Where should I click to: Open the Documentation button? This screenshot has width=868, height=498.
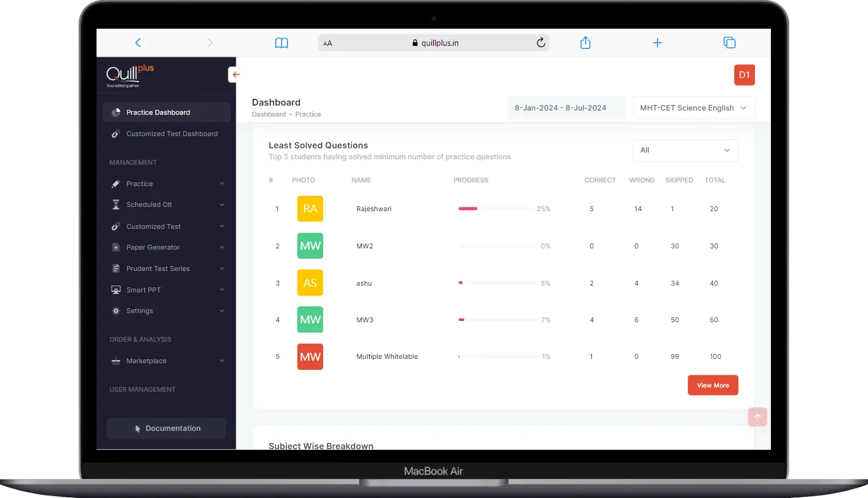(x=166, y=428)
